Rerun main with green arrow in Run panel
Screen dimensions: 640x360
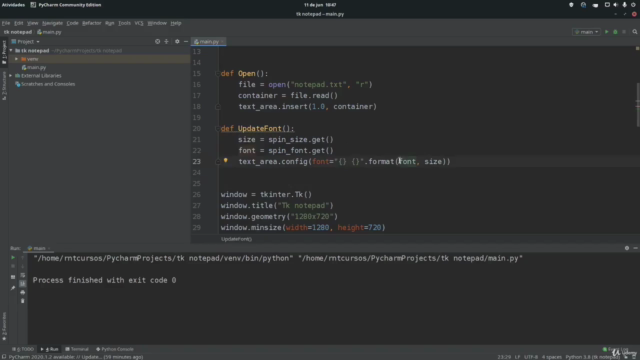click(x=13, y=258)
